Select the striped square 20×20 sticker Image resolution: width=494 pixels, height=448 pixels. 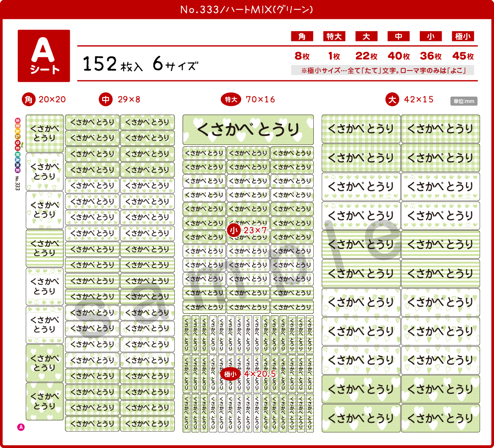[44, 248]
